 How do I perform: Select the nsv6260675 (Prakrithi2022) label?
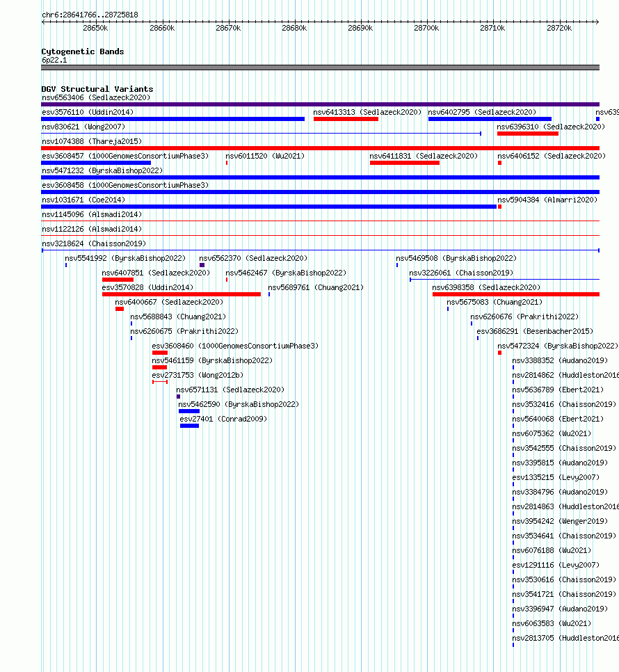[184, 331]
